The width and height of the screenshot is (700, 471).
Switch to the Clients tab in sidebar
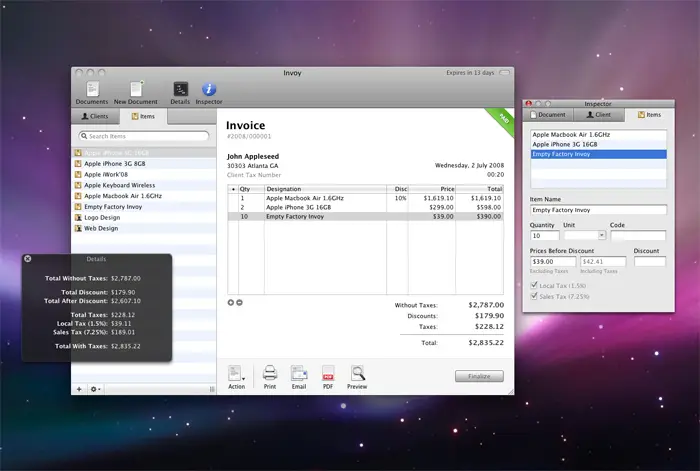click(95, 116)
